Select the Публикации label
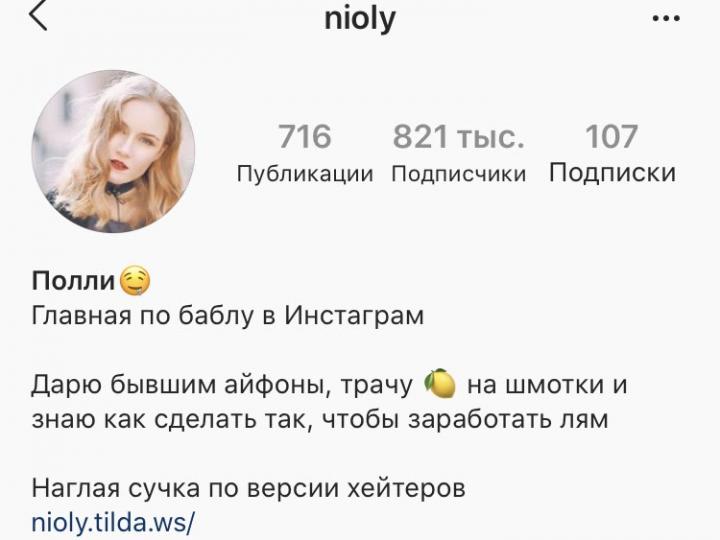The height and width of the screenshot is (540, 720). pos(305,174)
